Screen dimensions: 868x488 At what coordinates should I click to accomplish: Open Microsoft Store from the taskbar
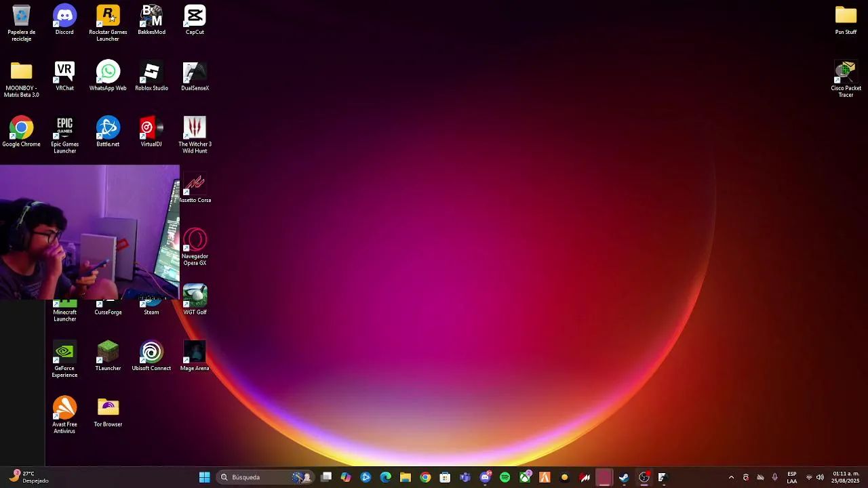point(445,477)
